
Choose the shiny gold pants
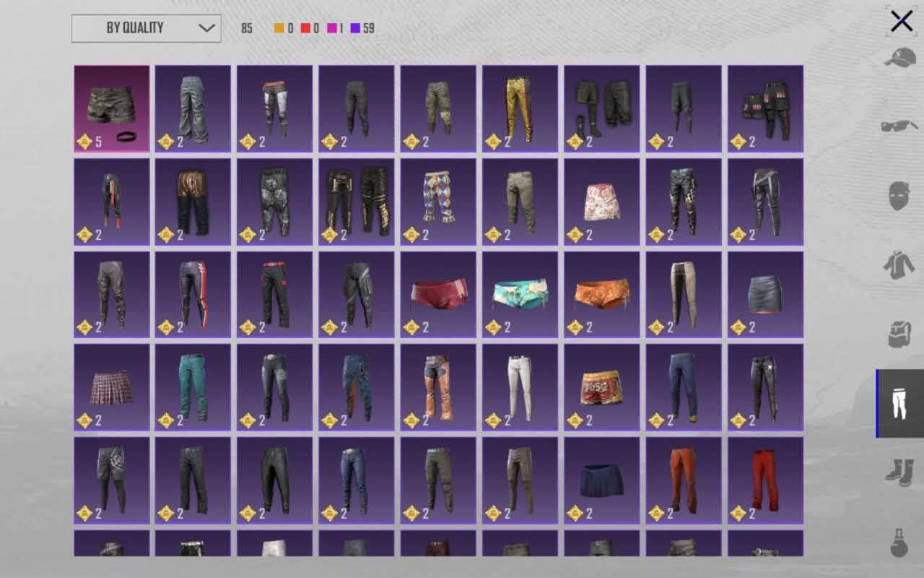520,108
